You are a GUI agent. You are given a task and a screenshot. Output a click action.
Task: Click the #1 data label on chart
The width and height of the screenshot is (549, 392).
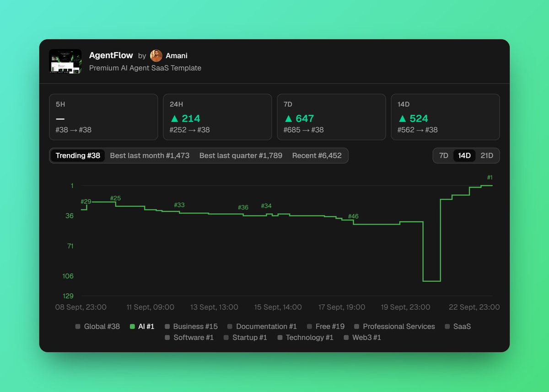[x=490, y=177]
